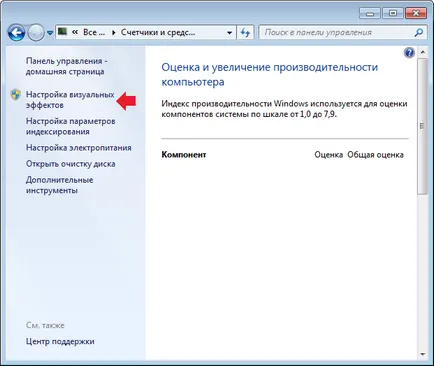Open the blue Help question mark icon

pyautogui.click(x=409, y=53)
